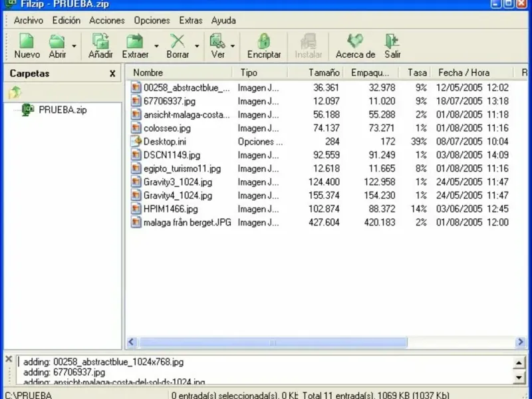Sort by Nombre column header
The image size is (532, 399).
point(179,72)
